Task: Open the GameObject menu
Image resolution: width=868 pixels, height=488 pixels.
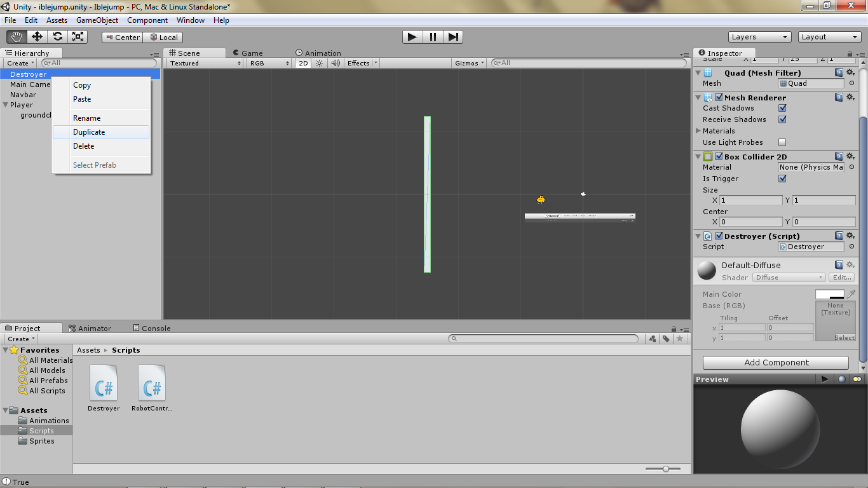Action: (x=97, y=20)
